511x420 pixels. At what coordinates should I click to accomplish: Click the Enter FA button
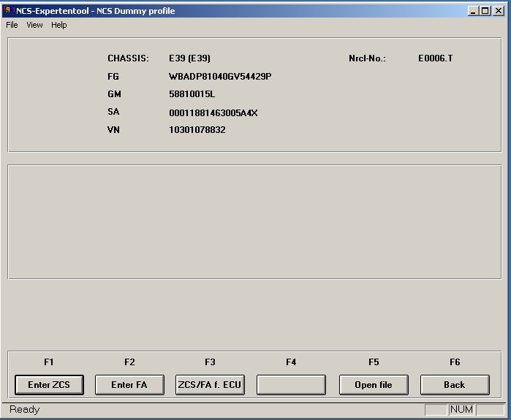coord(129,385)
